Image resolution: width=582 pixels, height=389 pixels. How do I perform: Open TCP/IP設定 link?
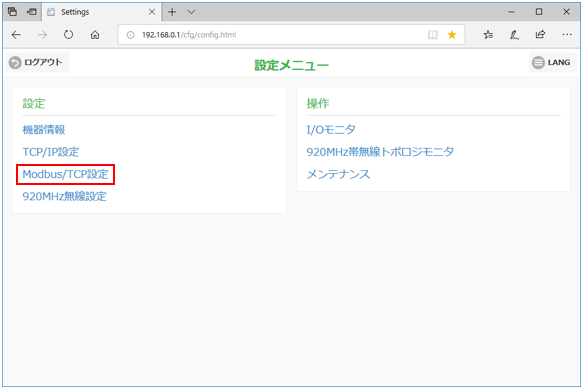[51, 152]
